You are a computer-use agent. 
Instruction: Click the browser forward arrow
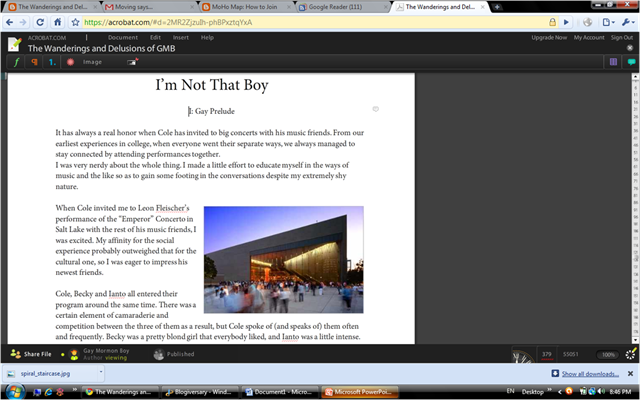(x=23, y=22)
